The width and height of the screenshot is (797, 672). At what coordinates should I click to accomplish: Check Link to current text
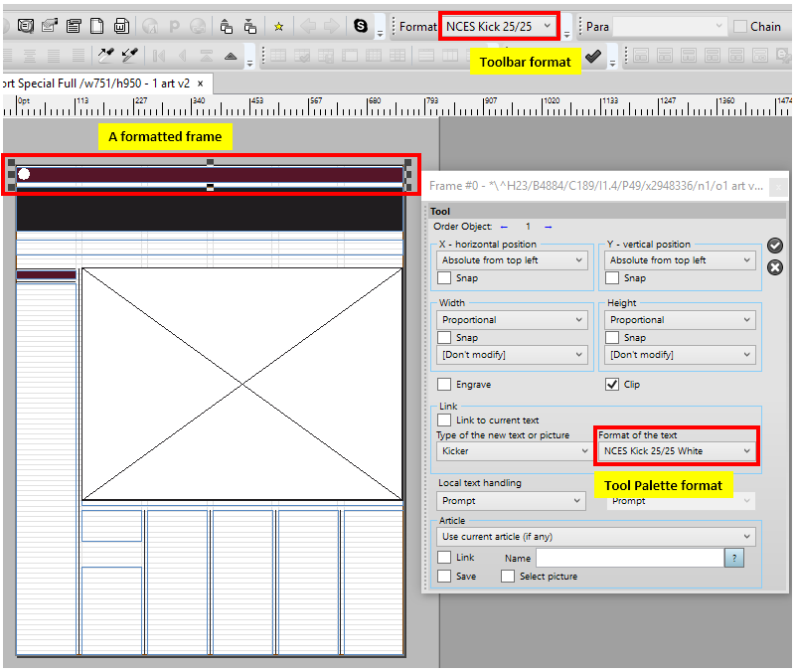click(x=444, y=420)
